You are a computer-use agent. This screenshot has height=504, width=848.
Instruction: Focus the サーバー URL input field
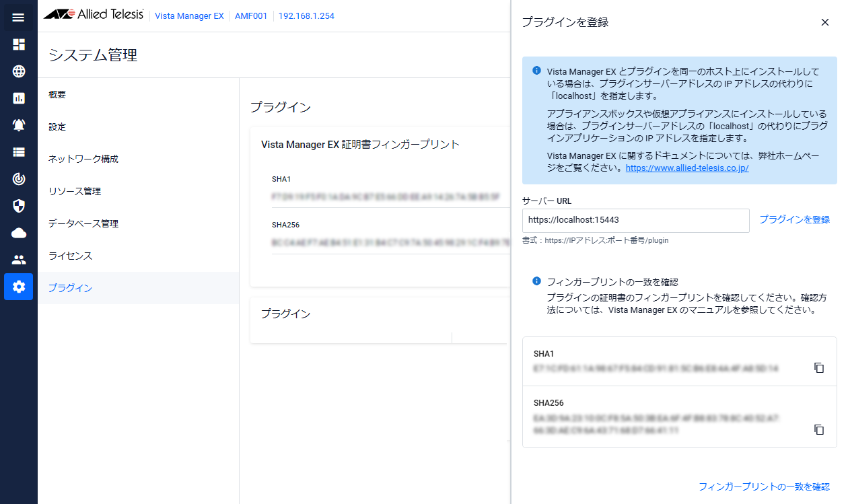(x=636, y=220)
